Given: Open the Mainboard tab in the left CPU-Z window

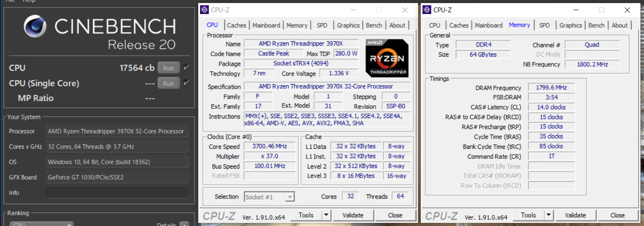Looking at the screenshot, I should pos(266,25).
